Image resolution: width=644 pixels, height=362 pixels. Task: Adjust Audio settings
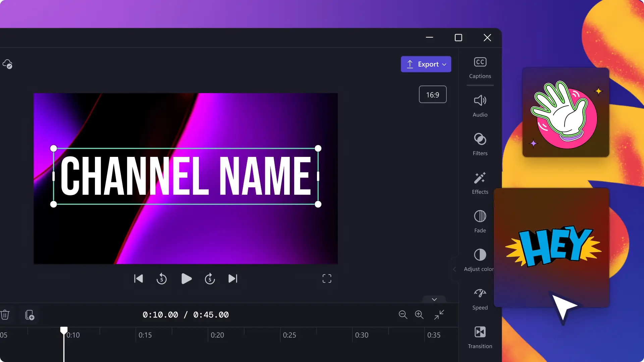(x=480, y=105)
